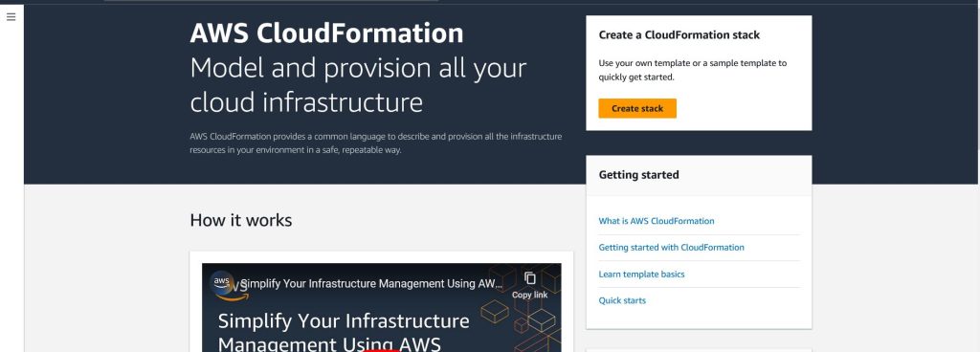Click the Copy link icon on video
The image size is (980, 352).
pos(530,278)
